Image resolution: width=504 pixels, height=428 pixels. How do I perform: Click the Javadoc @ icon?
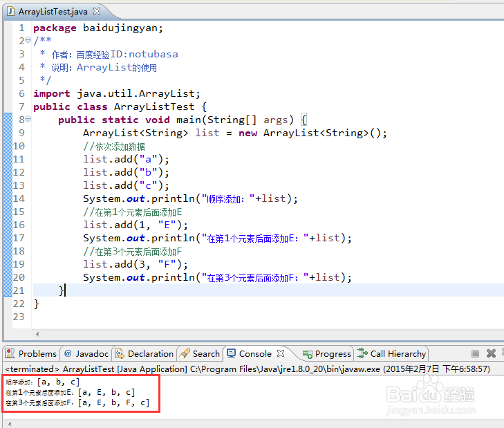click(68, 353)
